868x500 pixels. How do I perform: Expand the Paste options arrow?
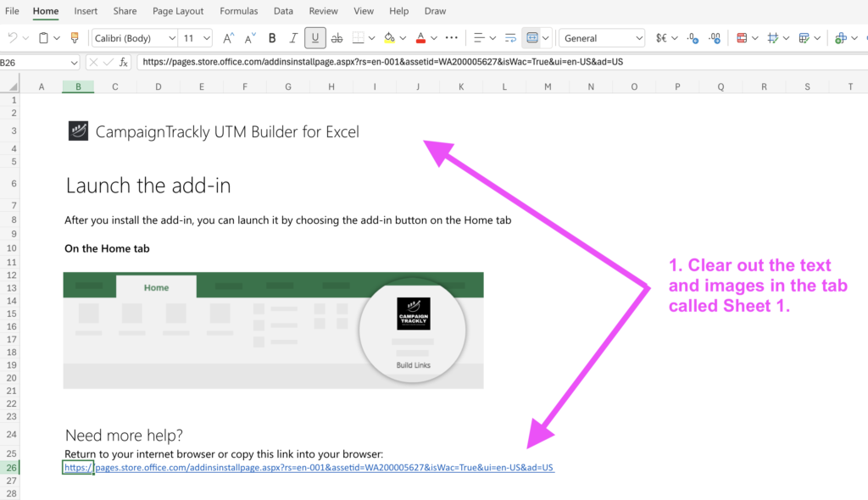point(57,38)
